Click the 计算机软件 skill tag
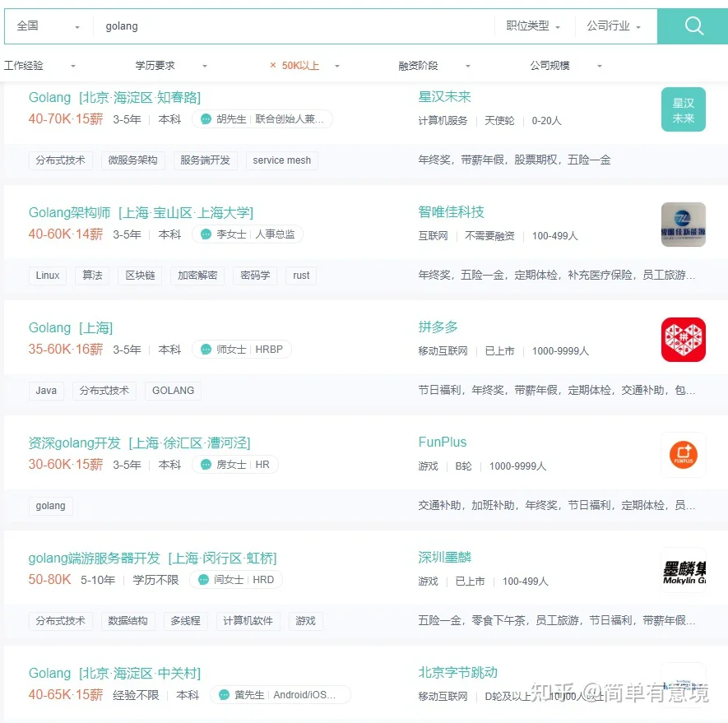Image resolution: width=728 pixels, height=723 pixels. pyautogui.click(x=248, y=621)
